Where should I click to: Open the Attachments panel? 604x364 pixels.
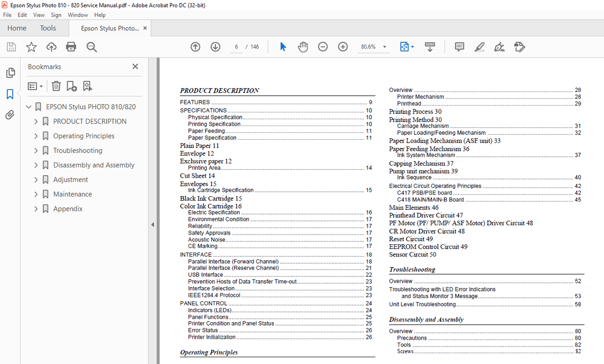[10, 115]
